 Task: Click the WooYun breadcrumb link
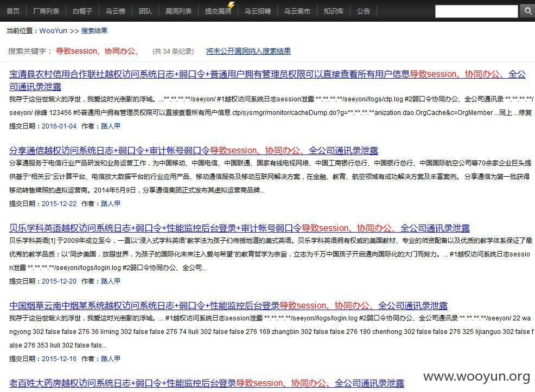[x=53, y=31]
